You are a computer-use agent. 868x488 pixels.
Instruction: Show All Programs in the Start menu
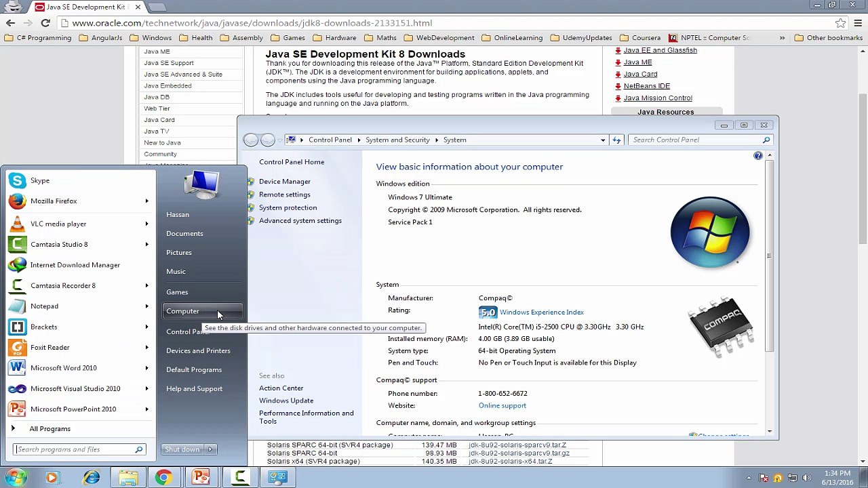[x=50, y=428]
